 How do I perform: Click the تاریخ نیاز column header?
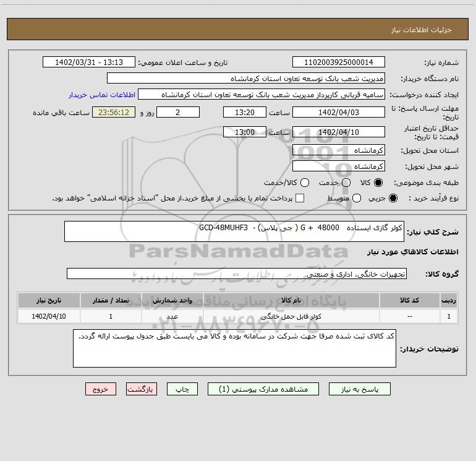click(x=49, y=300)
